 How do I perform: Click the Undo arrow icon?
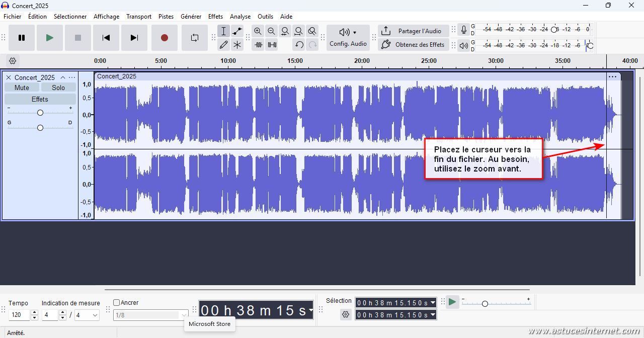click(x=299, y=45)
